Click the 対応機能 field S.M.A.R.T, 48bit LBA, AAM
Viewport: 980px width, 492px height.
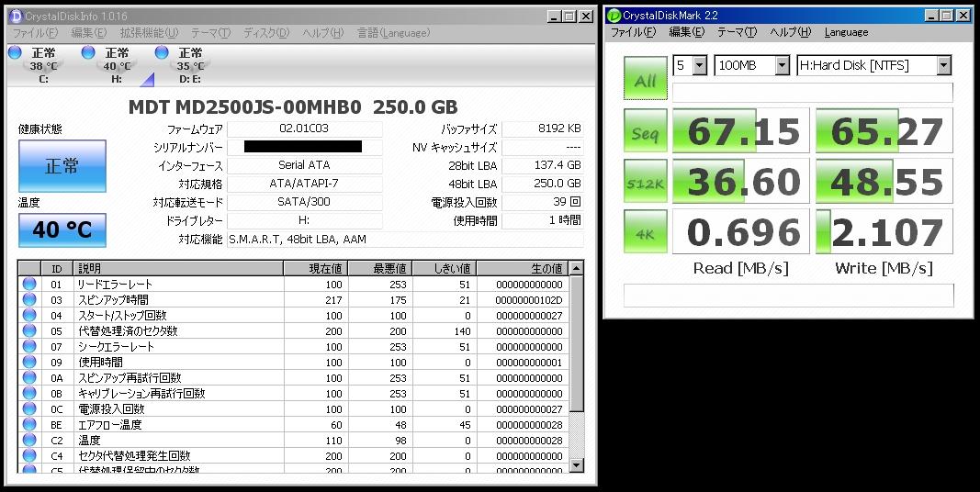[405, 240]
